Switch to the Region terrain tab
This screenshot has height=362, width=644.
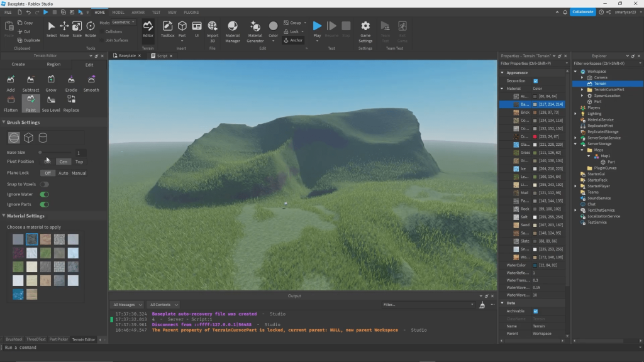(53, 65)
